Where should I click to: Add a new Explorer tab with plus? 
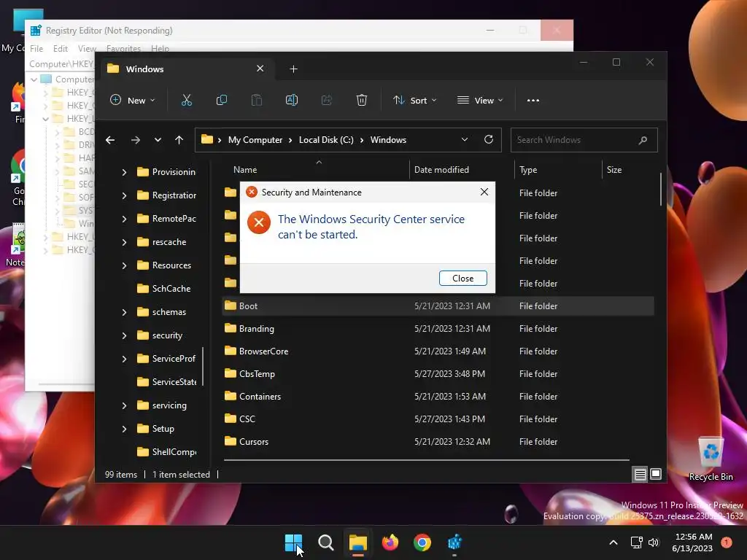293,69
